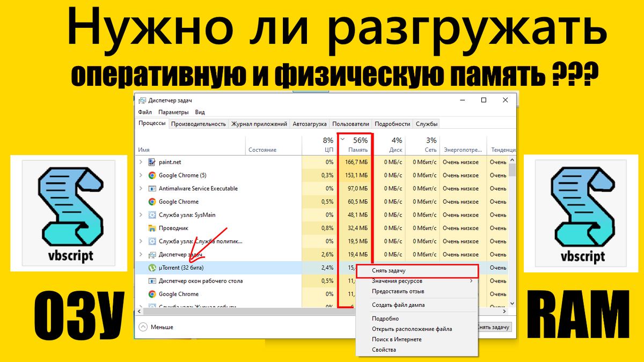
Task: Click the µTorrent (32 бита) process icon
Action: 152,268
